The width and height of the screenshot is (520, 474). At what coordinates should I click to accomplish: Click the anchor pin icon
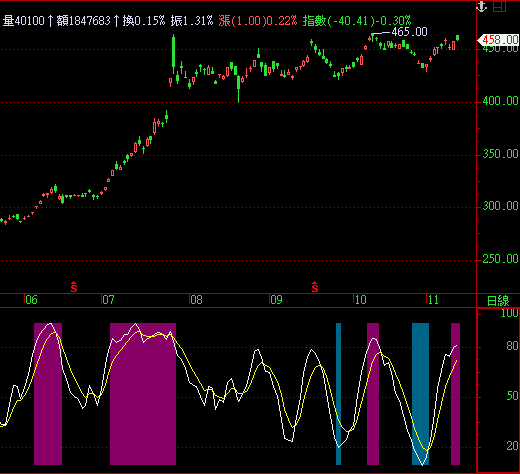482,6
